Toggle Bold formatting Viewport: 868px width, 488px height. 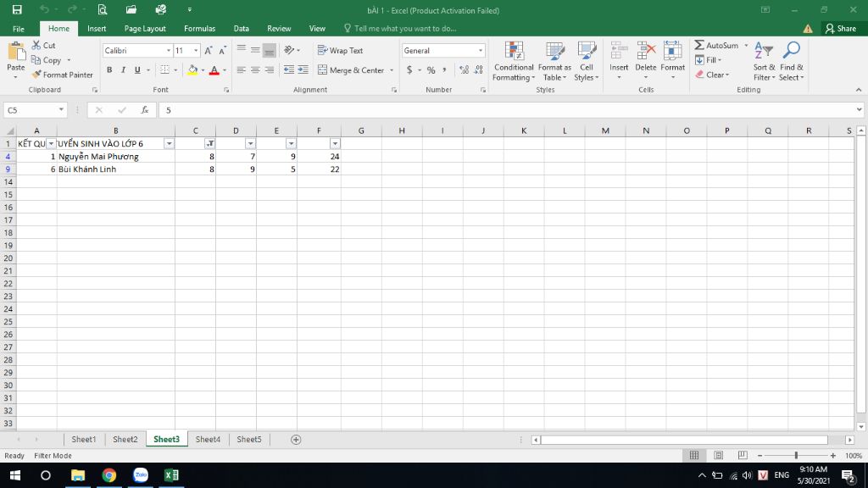109,69
